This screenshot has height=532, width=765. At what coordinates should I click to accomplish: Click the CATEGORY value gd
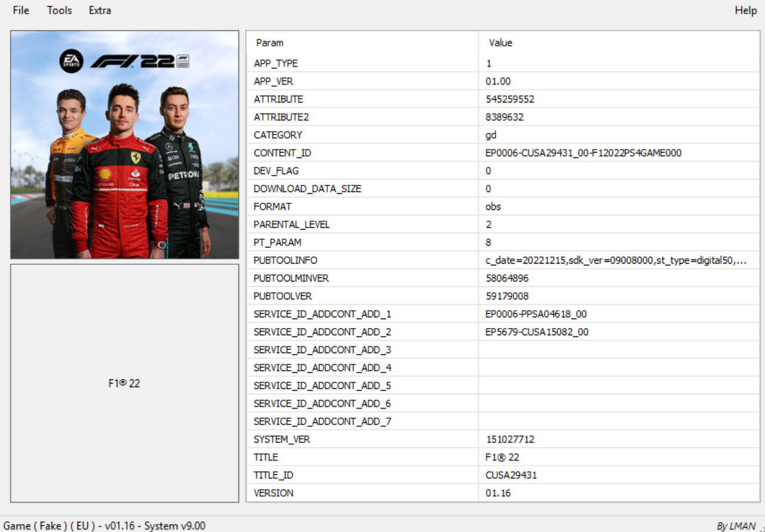click(x=491, y=135)
